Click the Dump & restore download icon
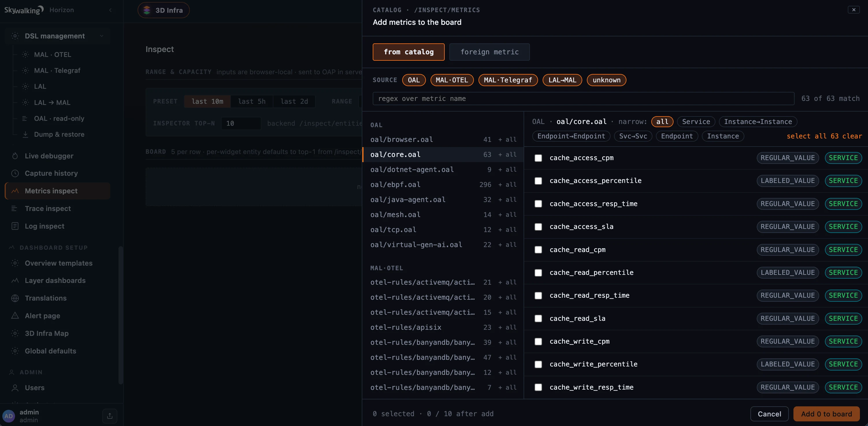Screen dimensions: 868x426 (x=25, y=134)
